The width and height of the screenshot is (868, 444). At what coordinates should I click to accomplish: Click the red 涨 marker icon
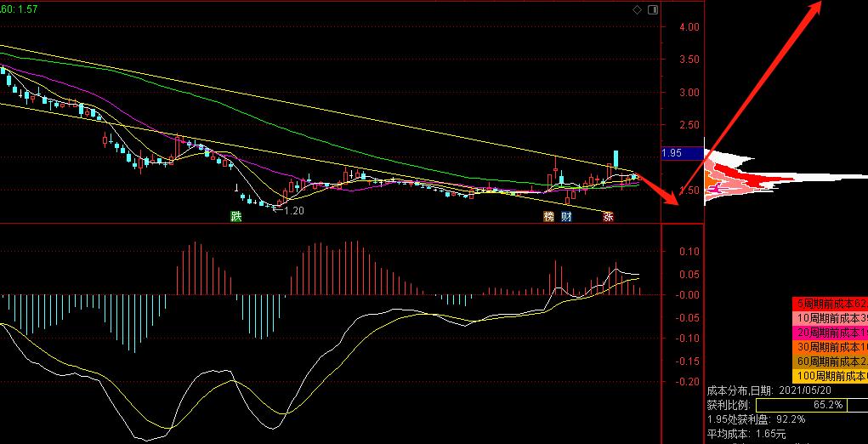click(x=609, y=216)
